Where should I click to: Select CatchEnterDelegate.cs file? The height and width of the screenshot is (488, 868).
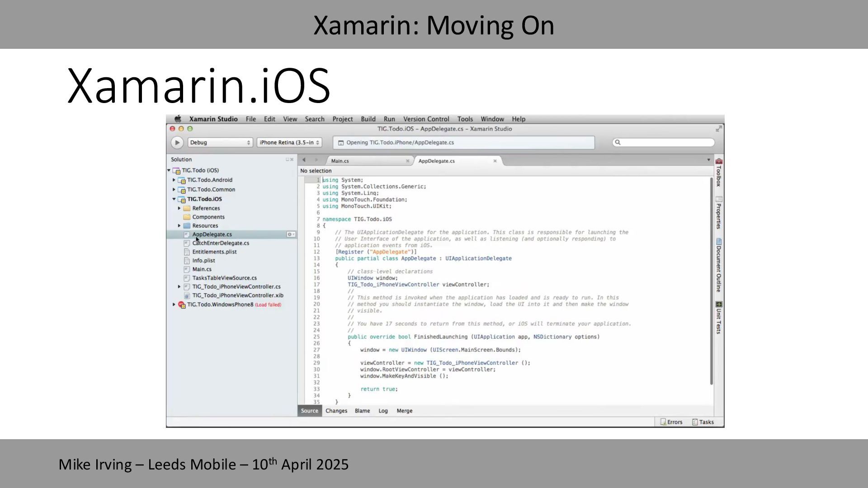pos(221,243)
